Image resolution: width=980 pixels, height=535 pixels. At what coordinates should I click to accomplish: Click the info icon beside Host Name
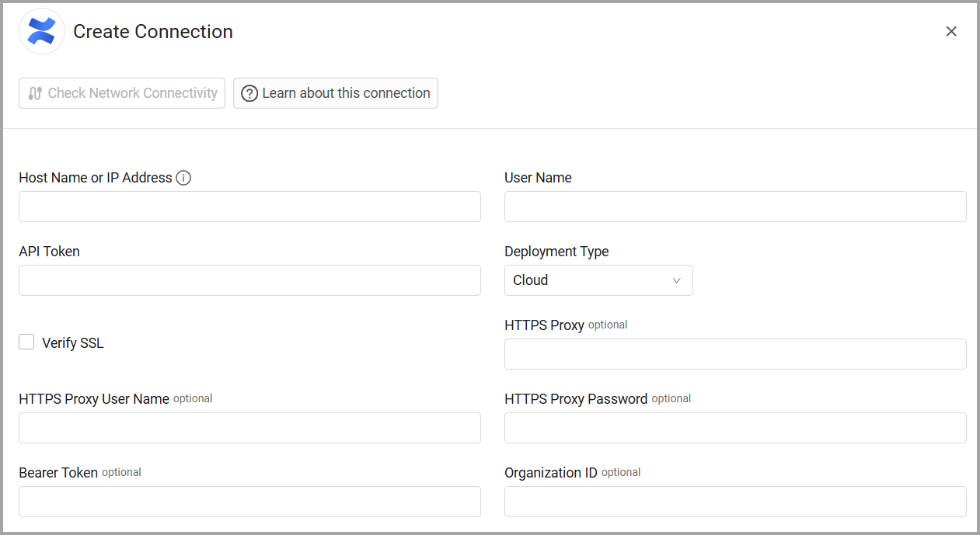click(x=183, y=178)
